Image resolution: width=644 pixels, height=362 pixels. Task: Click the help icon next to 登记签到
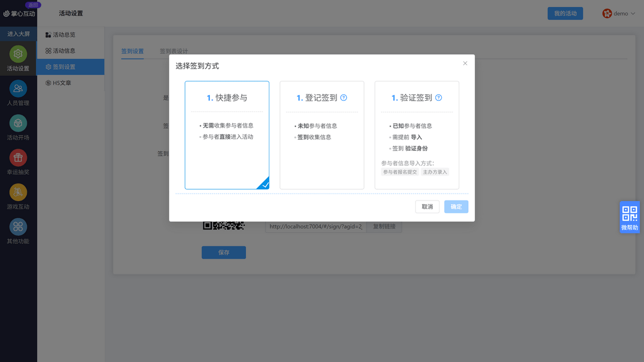tap(344, 98)
